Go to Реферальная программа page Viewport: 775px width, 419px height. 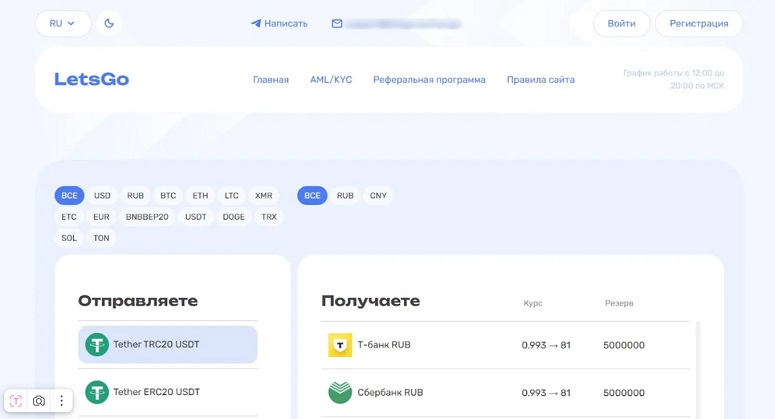[x=429, y=80]
